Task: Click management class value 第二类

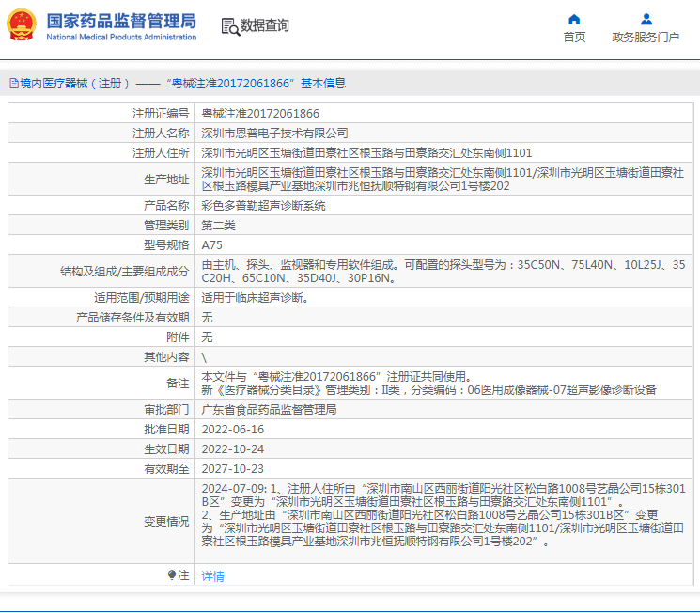Action: 218,226
